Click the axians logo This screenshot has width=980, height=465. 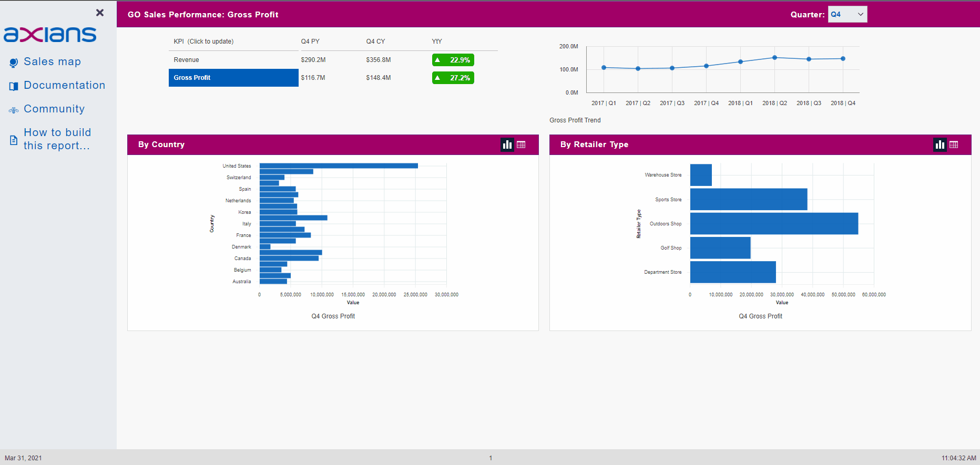tap(50, 35)
